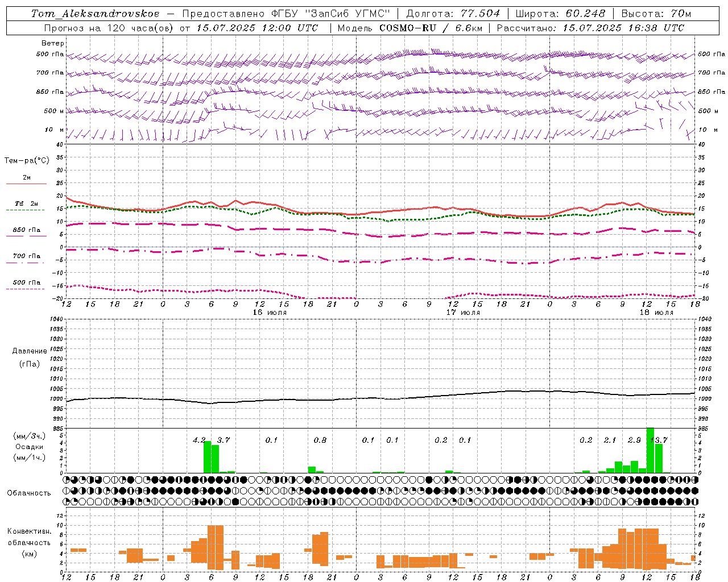Click the Конвективн. label
This screenshot has width=728, height=582.
(30, 531)
